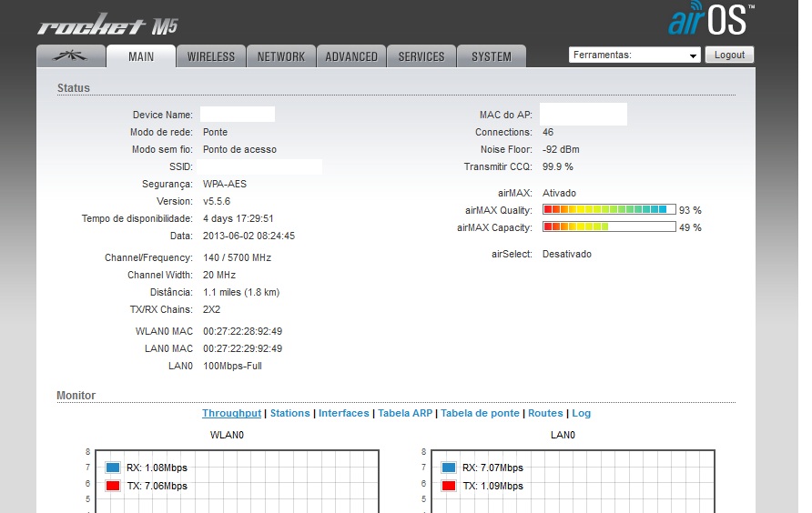Expand the Ferramentas dropdown

634,55
